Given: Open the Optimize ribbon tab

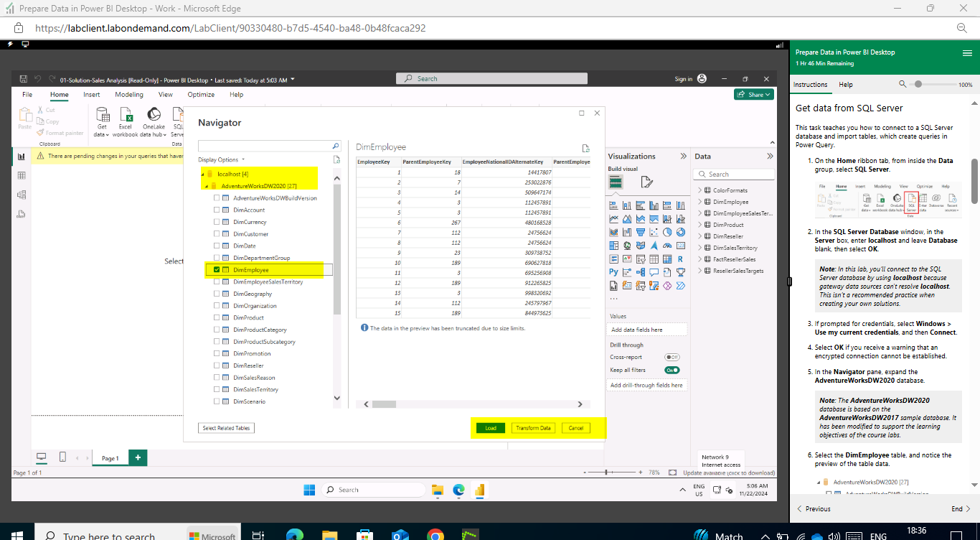Looking at the screenshot, I should tap(201, 94).
